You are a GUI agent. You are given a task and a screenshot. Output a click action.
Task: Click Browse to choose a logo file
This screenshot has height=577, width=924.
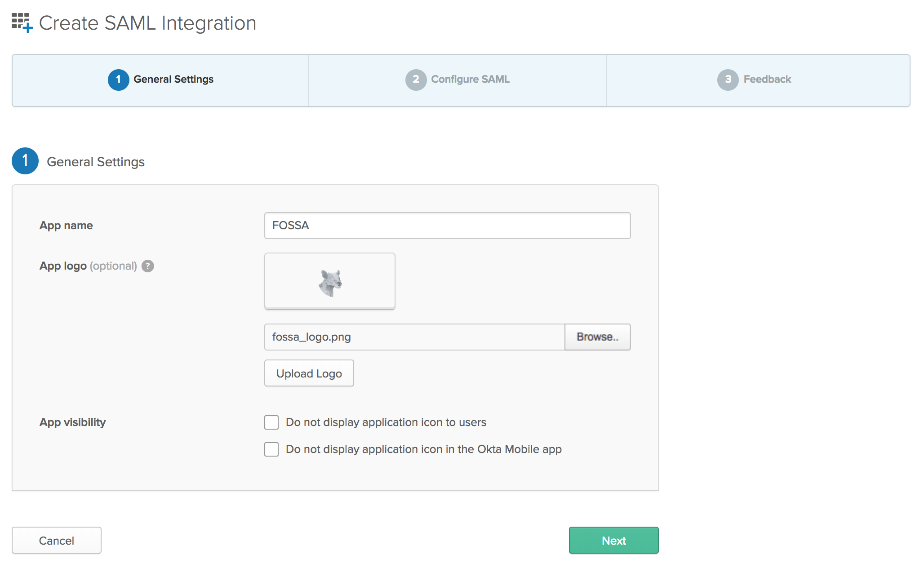click(597, 337)
